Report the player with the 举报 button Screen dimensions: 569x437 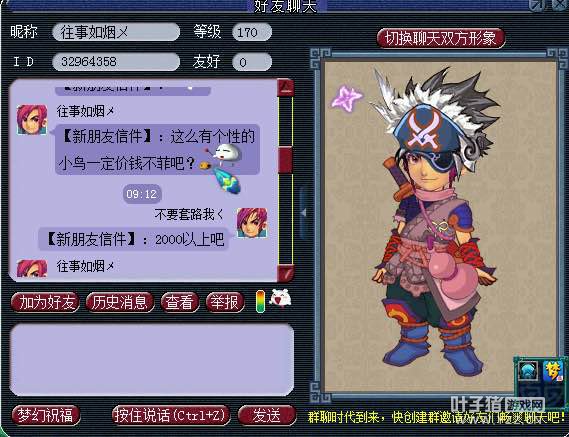pyautogui.click(x=225, y=302)
